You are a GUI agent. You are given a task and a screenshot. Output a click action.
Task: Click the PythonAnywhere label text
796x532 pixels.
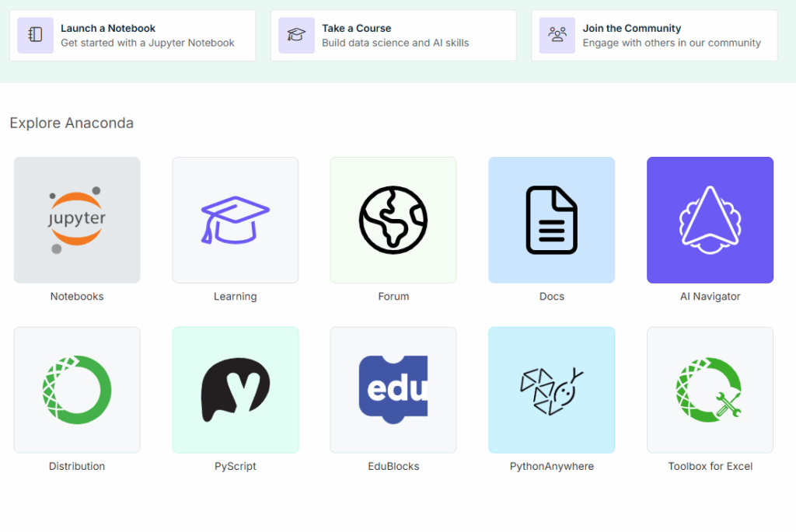(x=551, y=467)
